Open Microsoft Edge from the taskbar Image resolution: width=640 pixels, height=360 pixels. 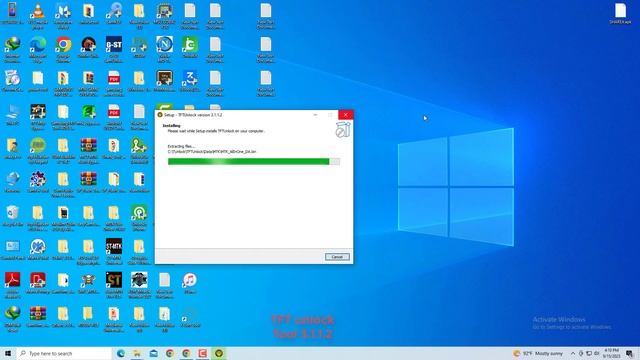coord(121,353)
